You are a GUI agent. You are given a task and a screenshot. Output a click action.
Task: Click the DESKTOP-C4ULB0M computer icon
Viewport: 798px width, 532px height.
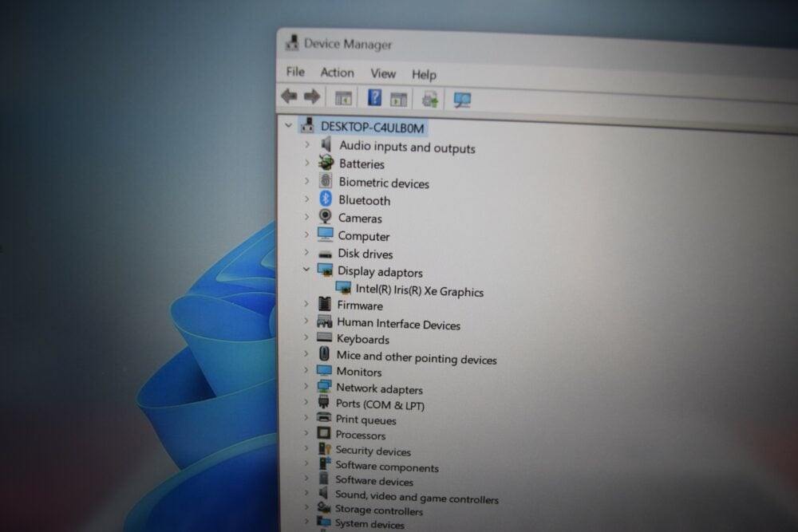307,124
